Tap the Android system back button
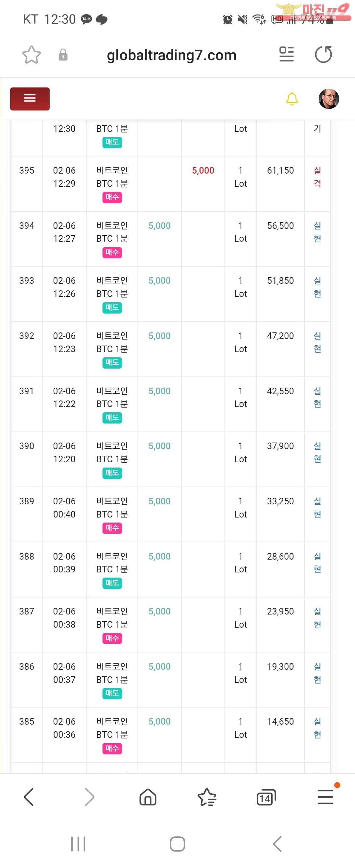The height and width of the screenshot is (868, 355). point(277,844)
